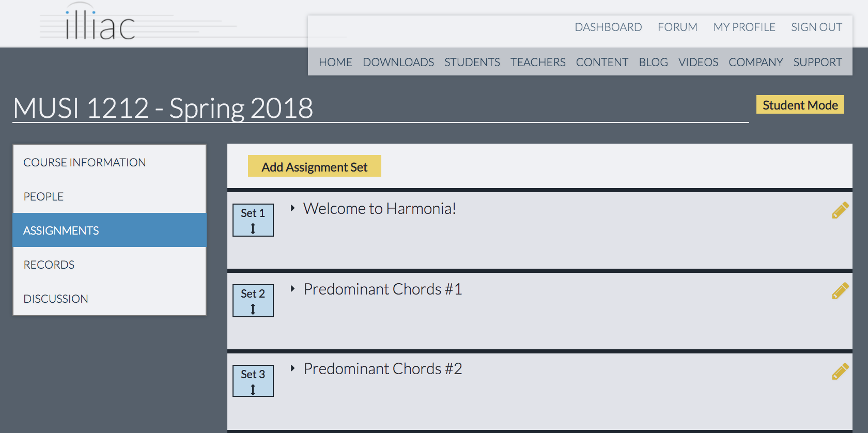Viewport: 868px width, 433px height.
Task: Open the Dashboard link
Action: pos(608,27)
